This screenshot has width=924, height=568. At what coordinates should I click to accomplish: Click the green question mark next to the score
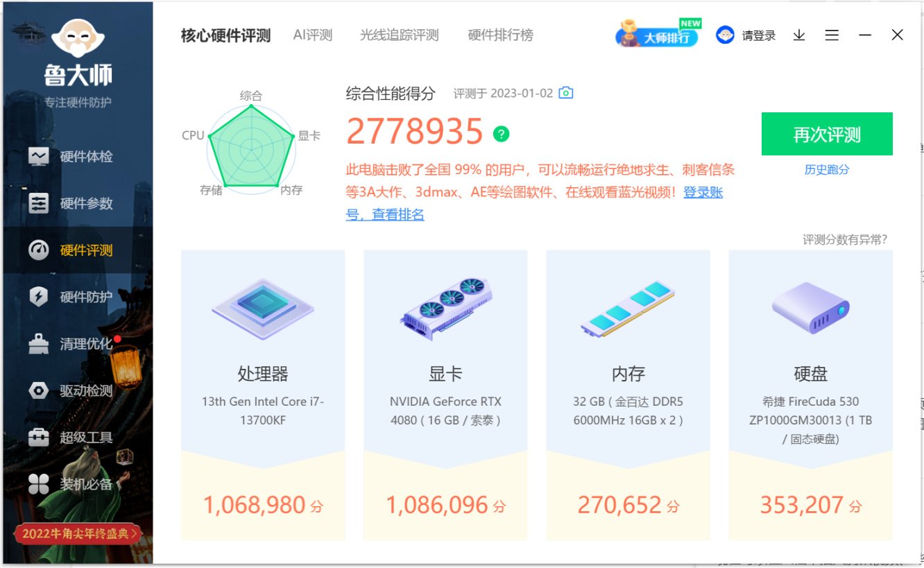(x=502, y=134)
